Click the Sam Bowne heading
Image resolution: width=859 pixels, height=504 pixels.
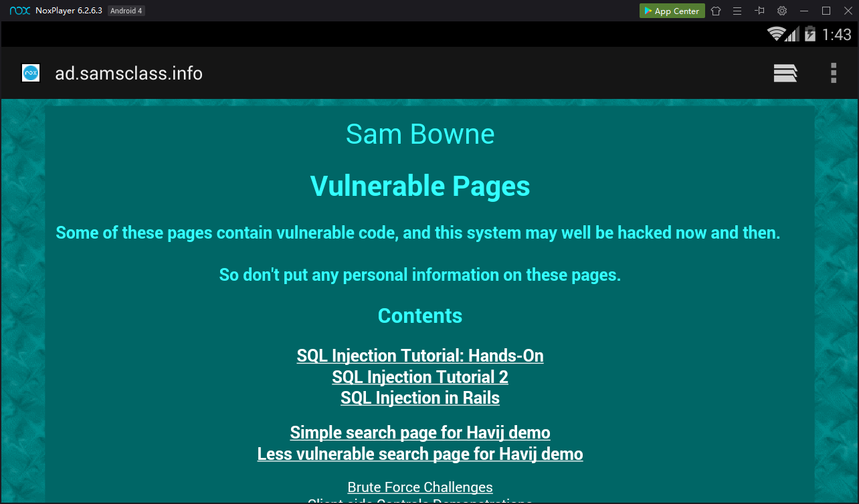420,134
